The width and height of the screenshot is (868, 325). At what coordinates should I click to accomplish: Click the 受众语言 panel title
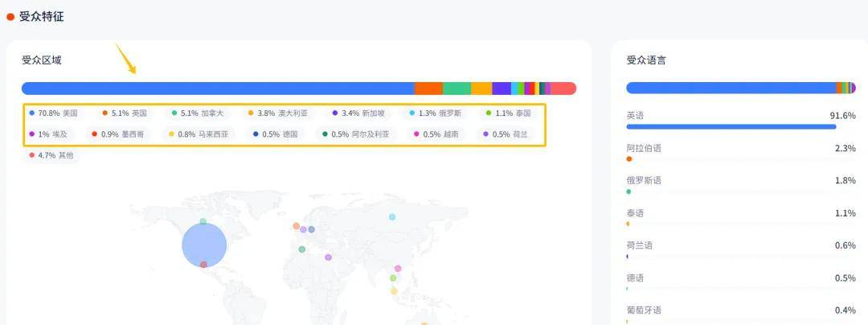coord(645,60)
